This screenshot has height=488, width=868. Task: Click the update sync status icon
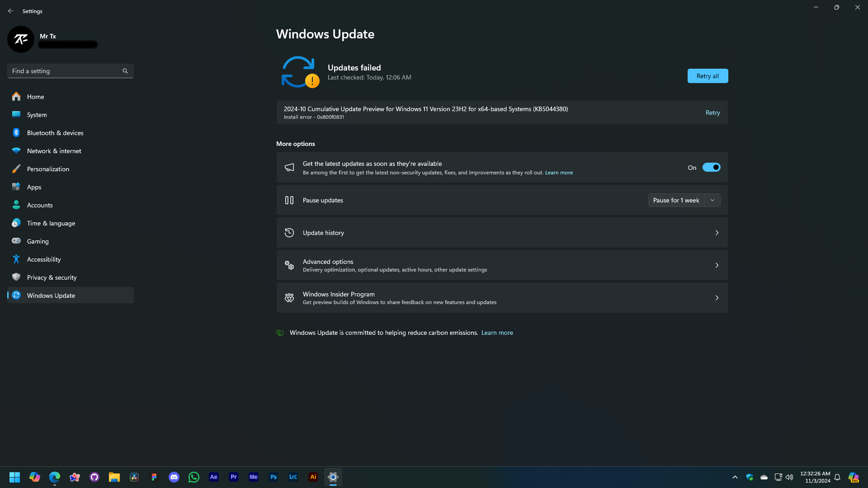pyautogui.click(x=299, y=72)
